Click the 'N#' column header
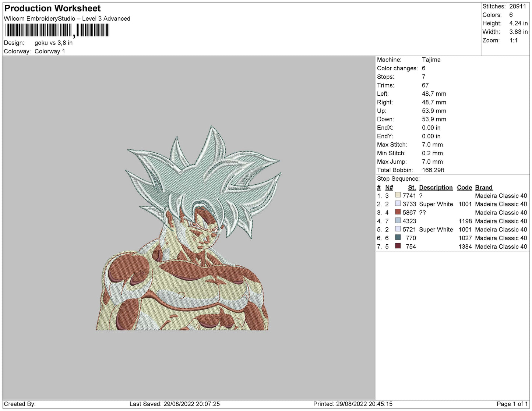 389,187
